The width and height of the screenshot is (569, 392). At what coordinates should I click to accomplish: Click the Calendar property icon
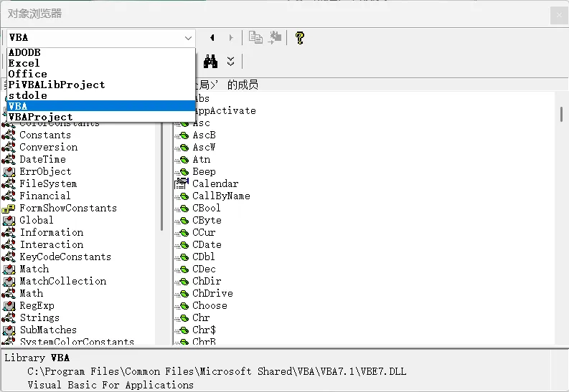(x=182, y=183)
